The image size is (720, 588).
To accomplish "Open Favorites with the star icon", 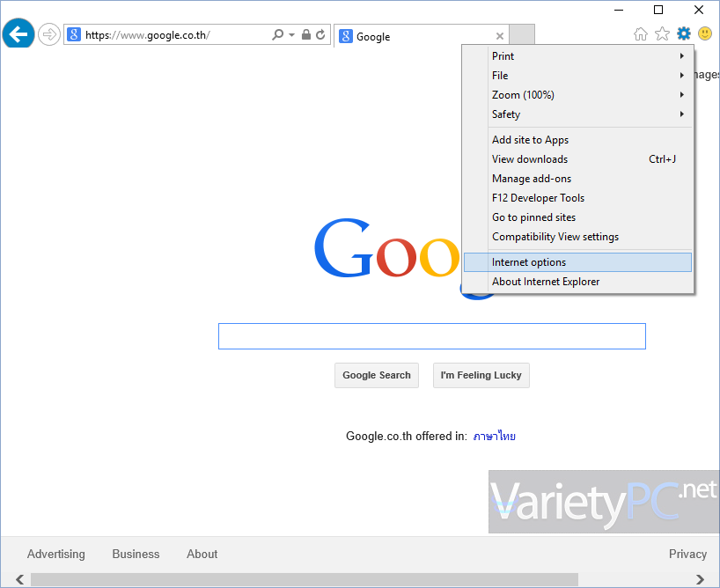I will pyautogui.click(x=662, y=33).
